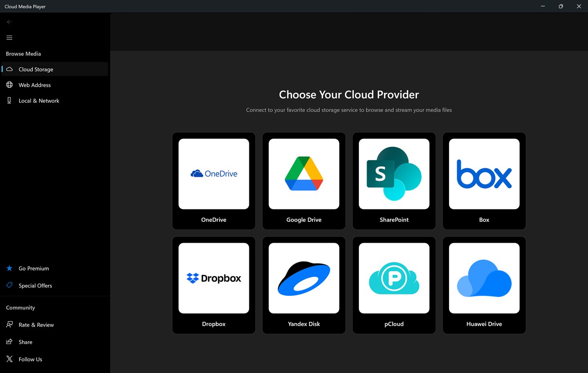Connect to Google Drive
The height and width of the screenshot is (373, 588).
[x=303, y=181]
